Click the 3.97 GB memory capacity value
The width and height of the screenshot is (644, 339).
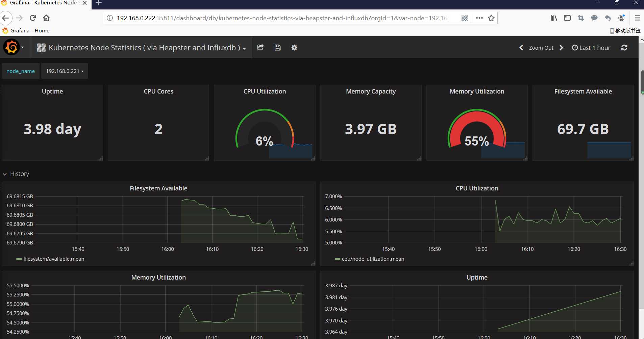371,129
